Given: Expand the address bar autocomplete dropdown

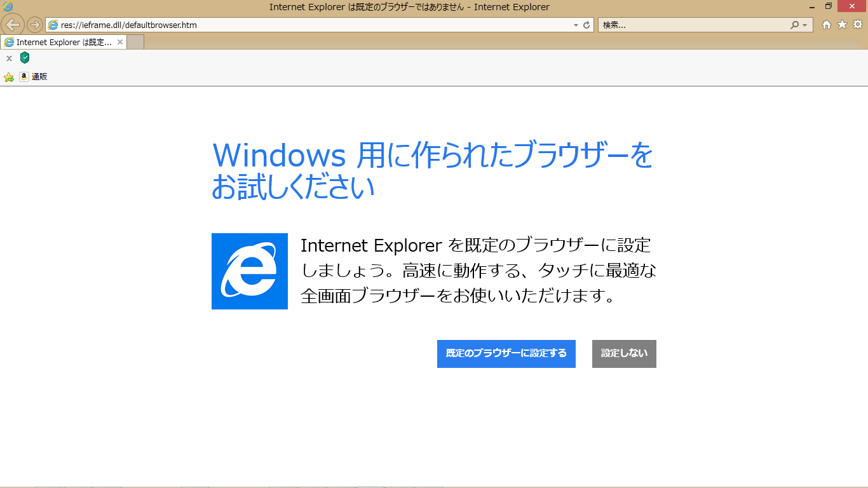Looking at the screenshot, I should point(576,25).
